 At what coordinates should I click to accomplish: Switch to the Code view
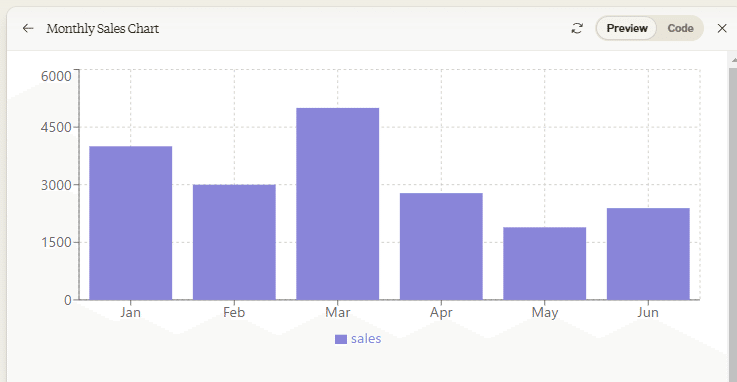coord(680,28)
